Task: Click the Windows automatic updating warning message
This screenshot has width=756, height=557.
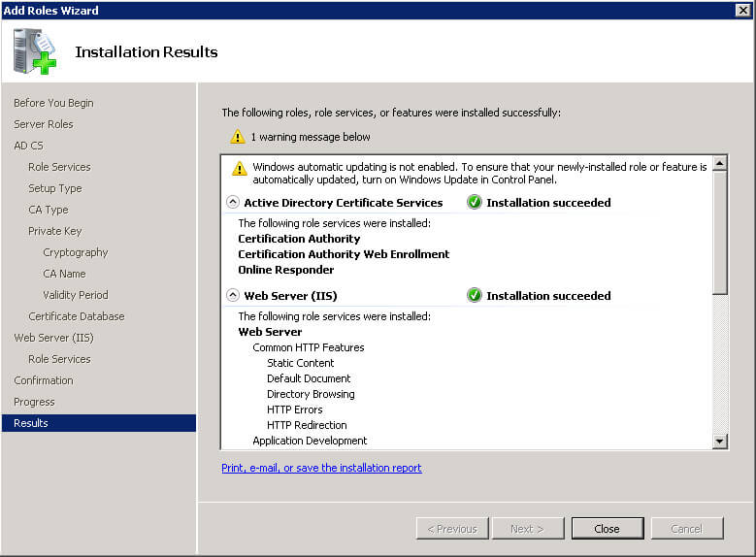Action: [479, 173]
